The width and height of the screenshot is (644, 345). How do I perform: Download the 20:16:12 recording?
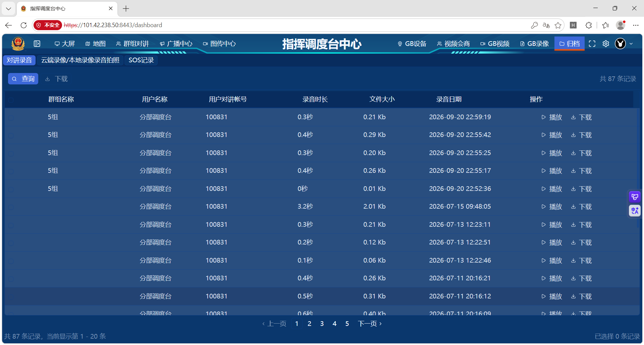pos(581,296)
